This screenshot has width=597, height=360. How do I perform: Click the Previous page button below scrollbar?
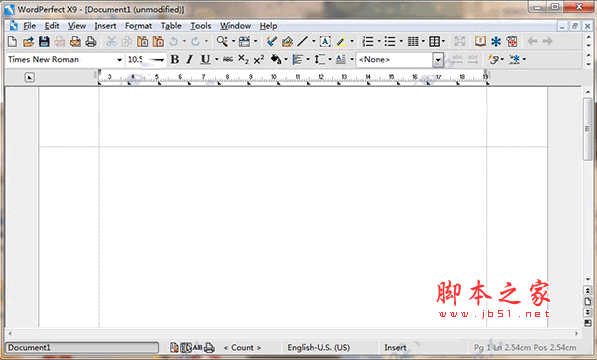588,291
